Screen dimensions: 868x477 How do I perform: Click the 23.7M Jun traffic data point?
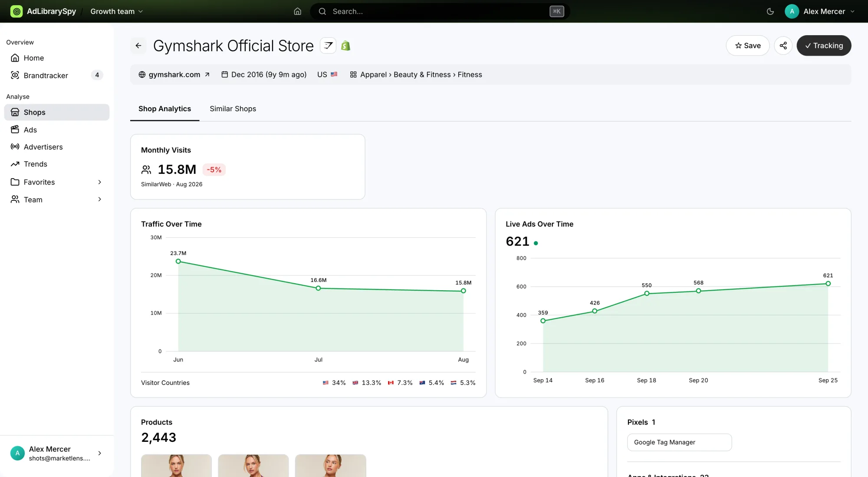tap(178, 261)
